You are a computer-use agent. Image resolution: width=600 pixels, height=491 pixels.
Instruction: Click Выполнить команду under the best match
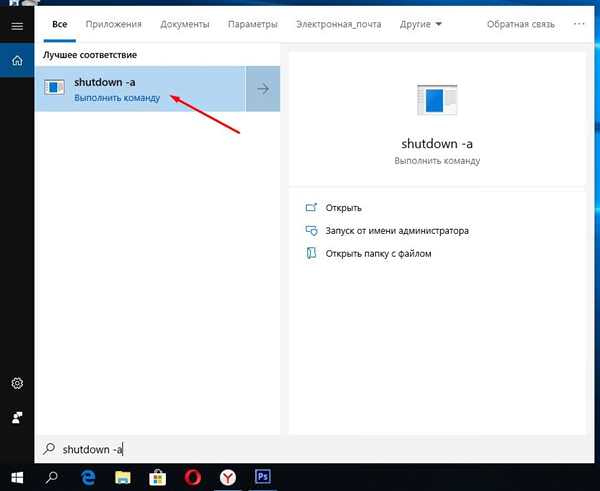[117, 98]
